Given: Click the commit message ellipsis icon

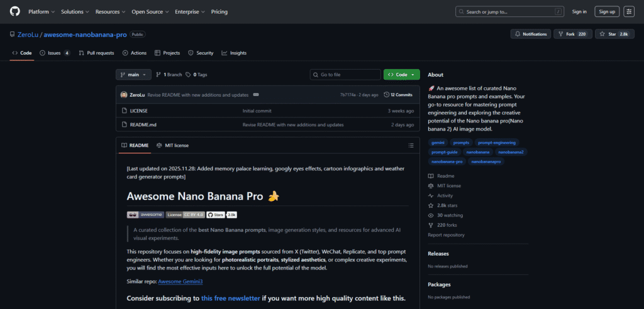Looking at the screenshot, I should point(256,95).
